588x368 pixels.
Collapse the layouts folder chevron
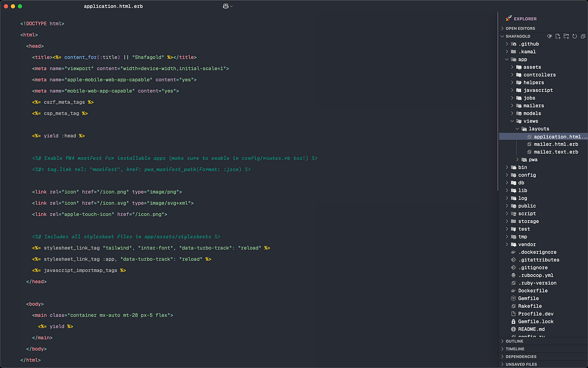(x=517, y=129)
